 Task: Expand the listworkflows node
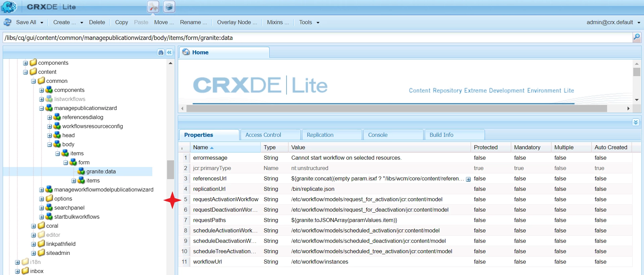[x=42, y=99]
